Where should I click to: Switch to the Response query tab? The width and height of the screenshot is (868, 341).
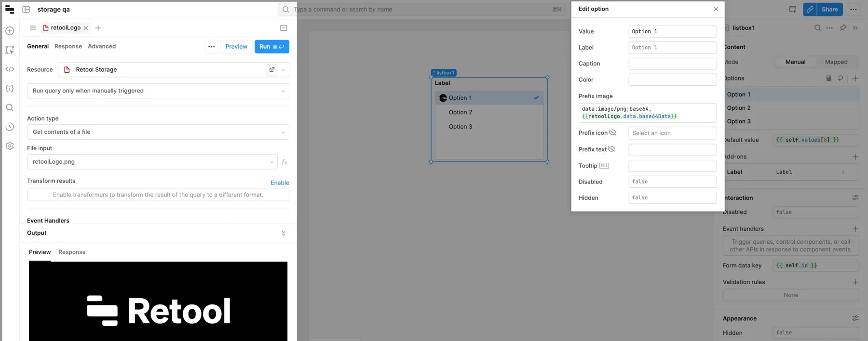coord(68,46)
